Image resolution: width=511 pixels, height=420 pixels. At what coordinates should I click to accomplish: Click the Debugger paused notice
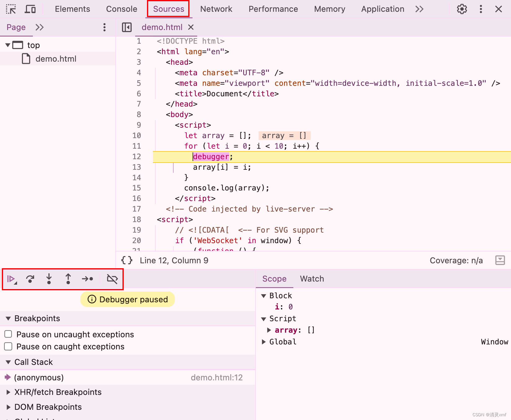point(127,299)
